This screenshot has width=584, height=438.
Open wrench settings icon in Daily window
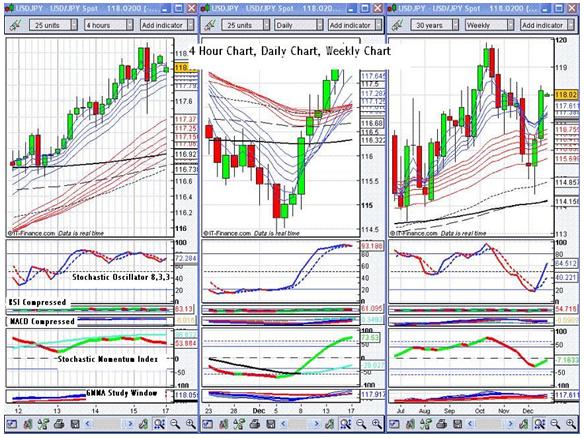(211, 25)
